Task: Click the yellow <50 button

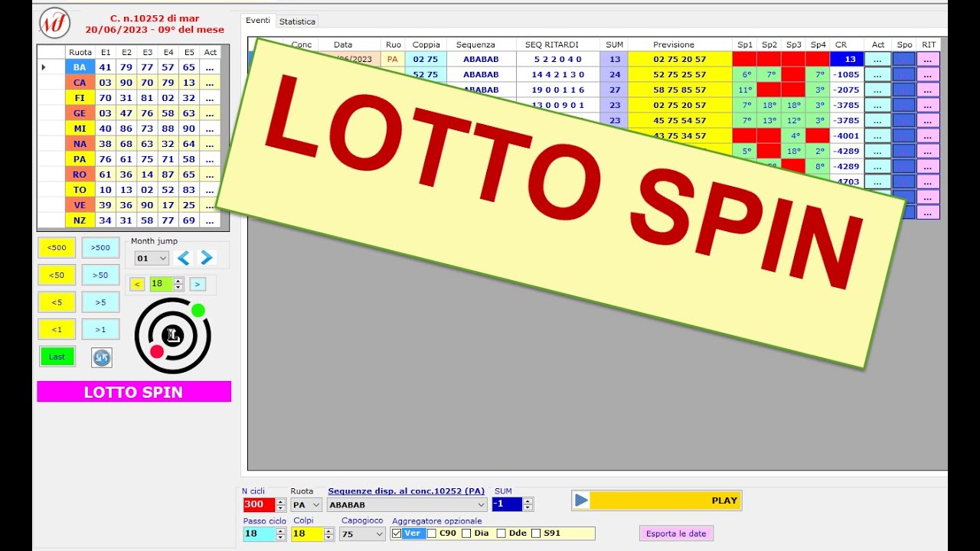Action: click(57, 275)
